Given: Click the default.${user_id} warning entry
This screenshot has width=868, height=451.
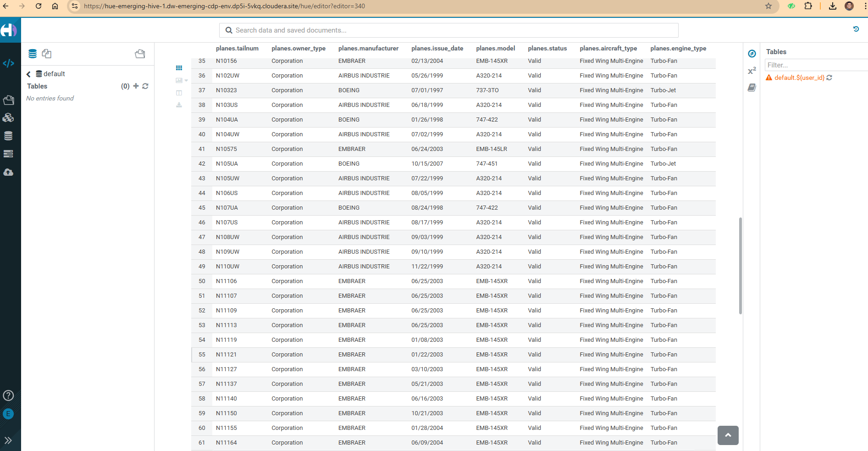Looking at the screenshot, I should (799, 78).
